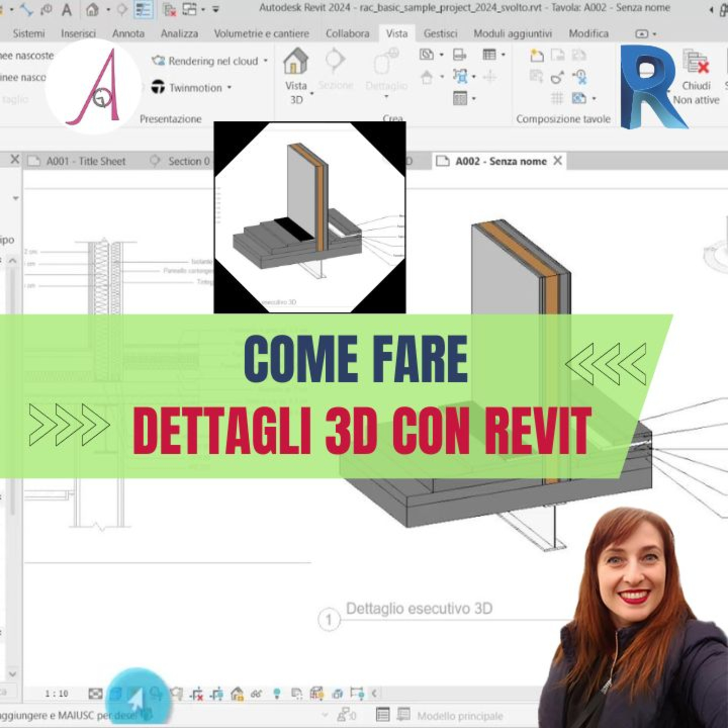Click the Design Options icon in status bar
This screenshot has height=728, width=728.
pyautogui.click(x=383, y=715)
